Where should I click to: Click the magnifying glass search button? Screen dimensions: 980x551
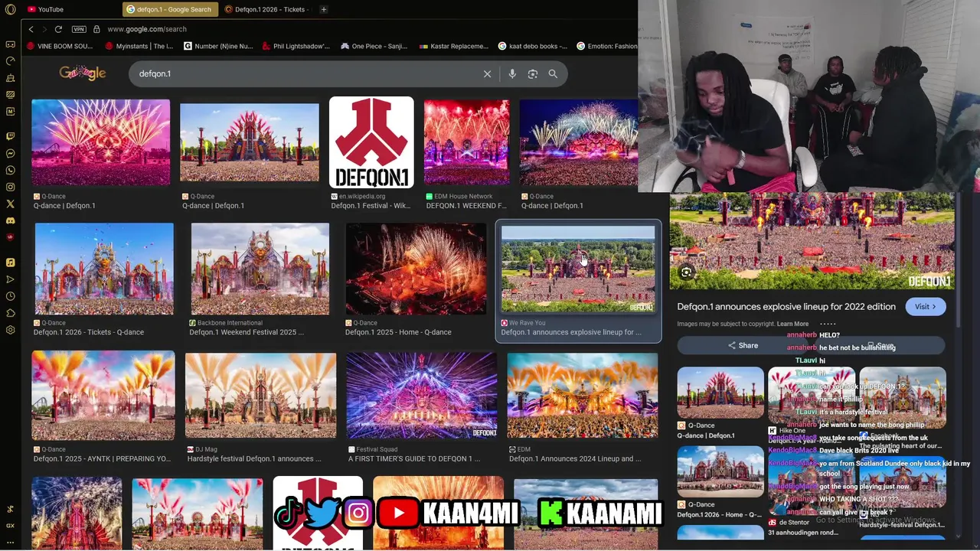tap(553, 73)
